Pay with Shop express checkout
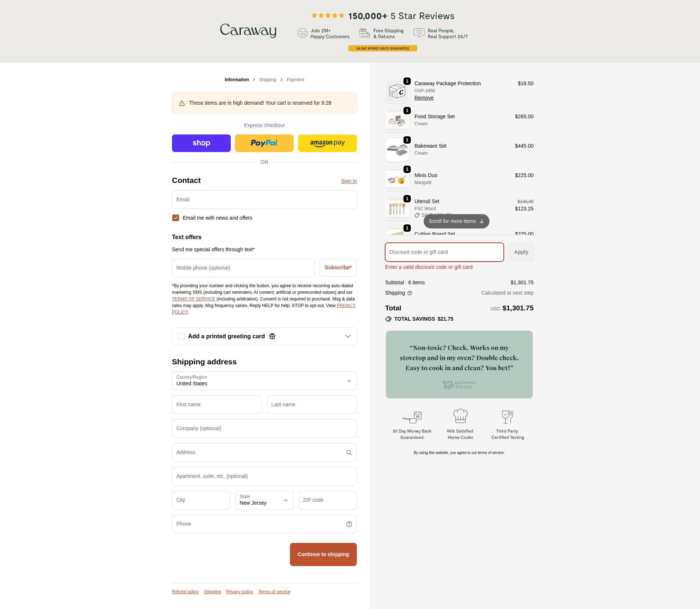This screenshot has width=700, height=609. pyautogui.click(x=201, y=143)
